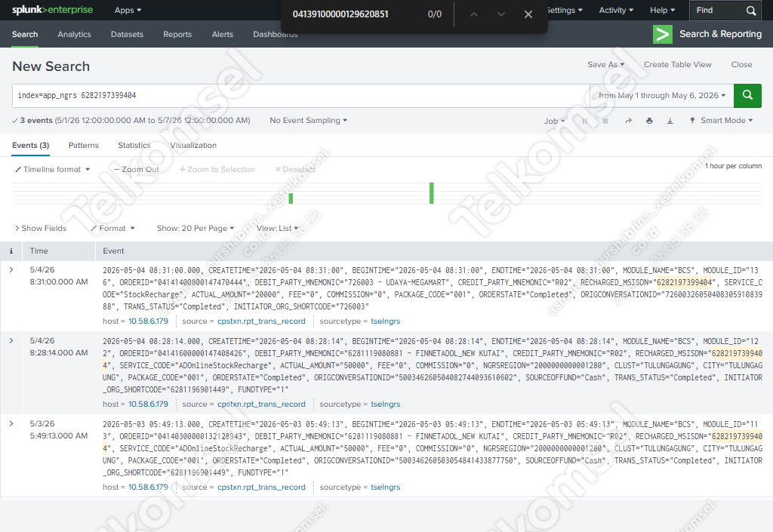Expand the 5:49:13.000 AM event row
773x532 pixels.
(11, 423)
